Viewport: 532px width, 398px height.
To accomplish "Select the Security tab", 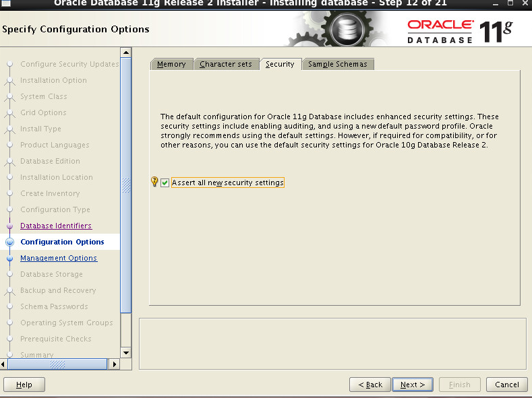I will coord(280,64).
